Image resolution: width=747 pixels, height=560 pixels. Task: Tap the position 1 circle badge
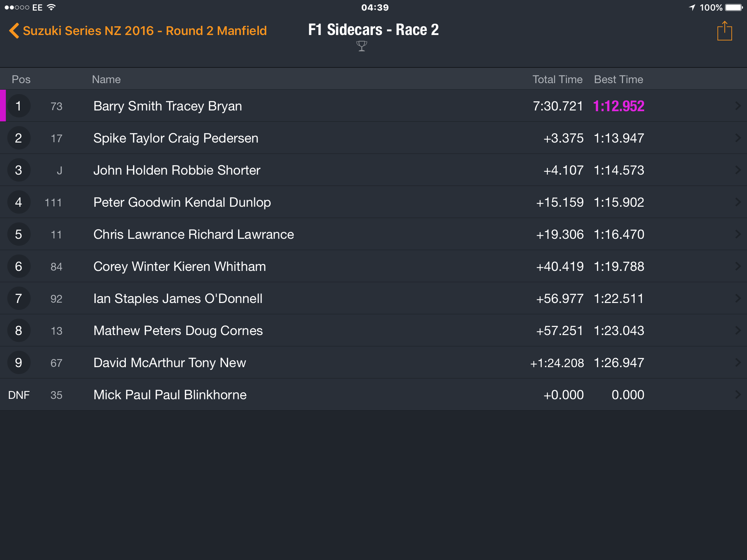pos(19,106)
